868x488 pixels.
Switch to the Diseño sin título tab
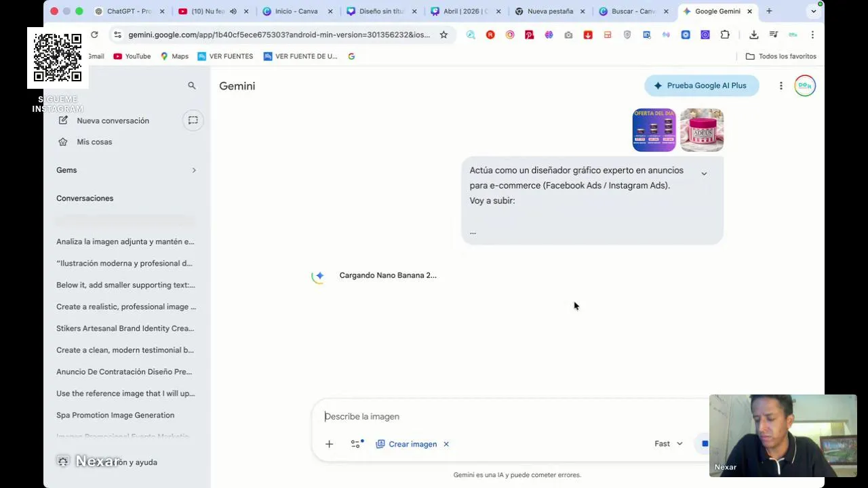point(380,11)
